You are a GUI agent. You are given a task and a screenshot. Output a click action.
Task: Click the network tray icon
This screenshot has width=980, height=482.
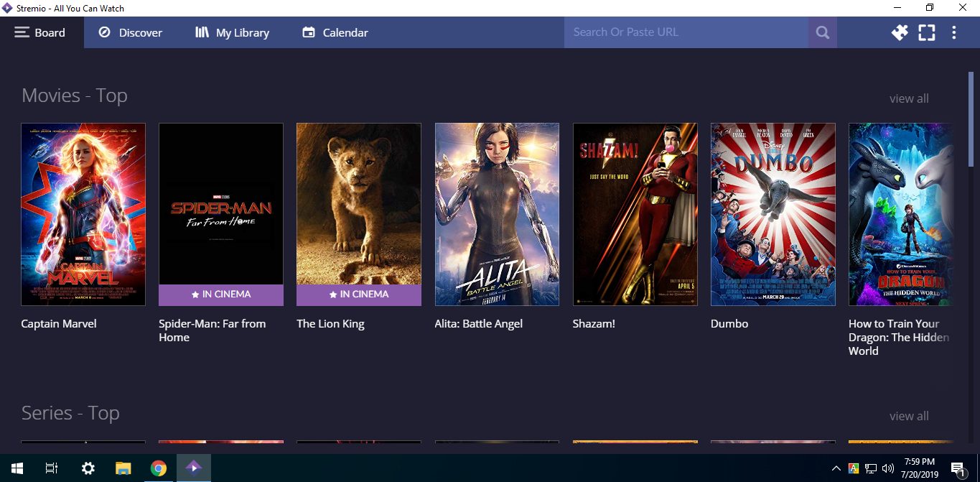870,468
